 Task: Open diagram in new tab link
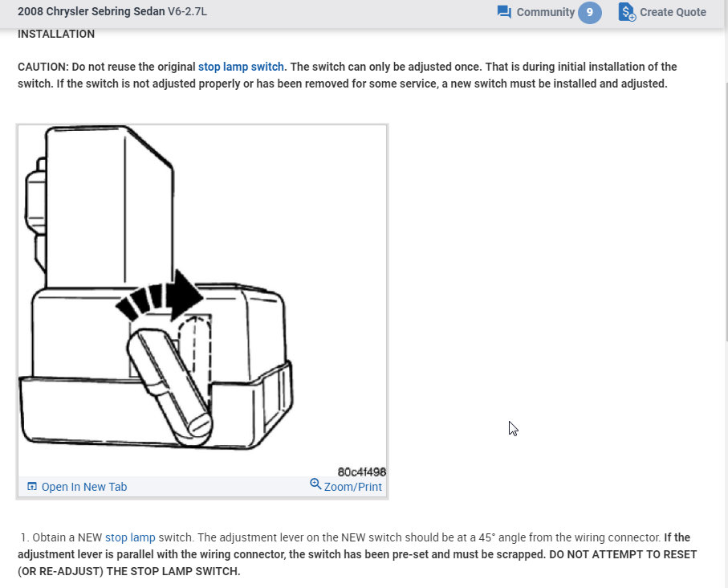(x=84, y=487)
